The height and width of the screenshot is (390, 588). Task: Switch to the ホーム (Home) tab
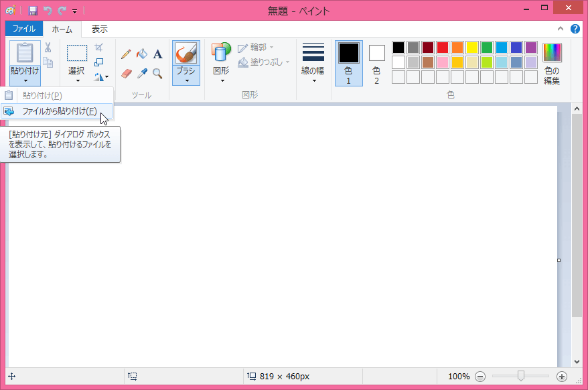(62, 29)
